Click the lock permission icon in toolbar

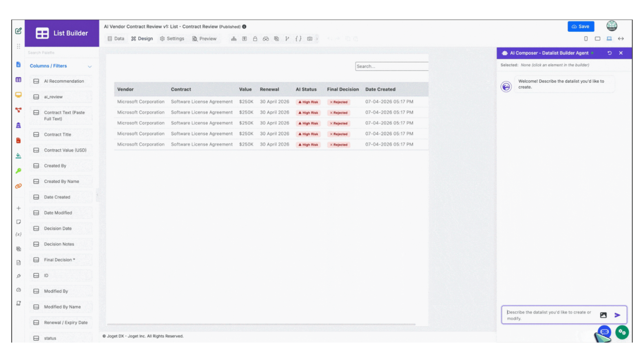click(x=255, y=39)
